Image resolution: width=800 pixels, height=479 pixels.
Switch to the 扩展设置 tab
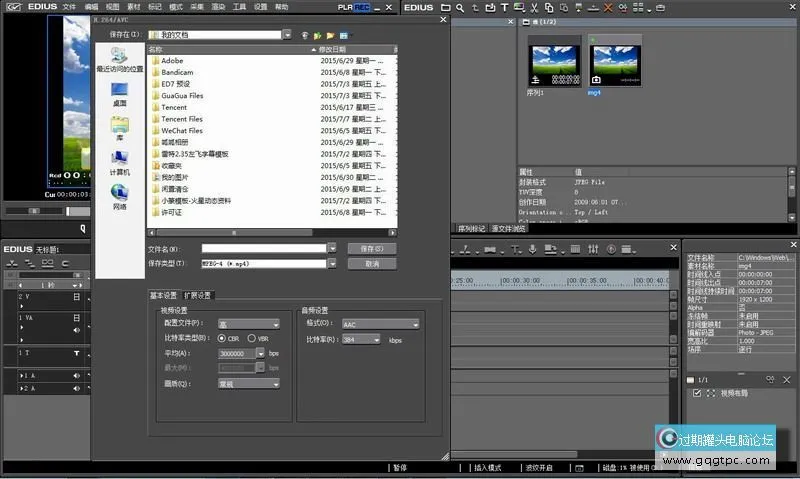198,295
